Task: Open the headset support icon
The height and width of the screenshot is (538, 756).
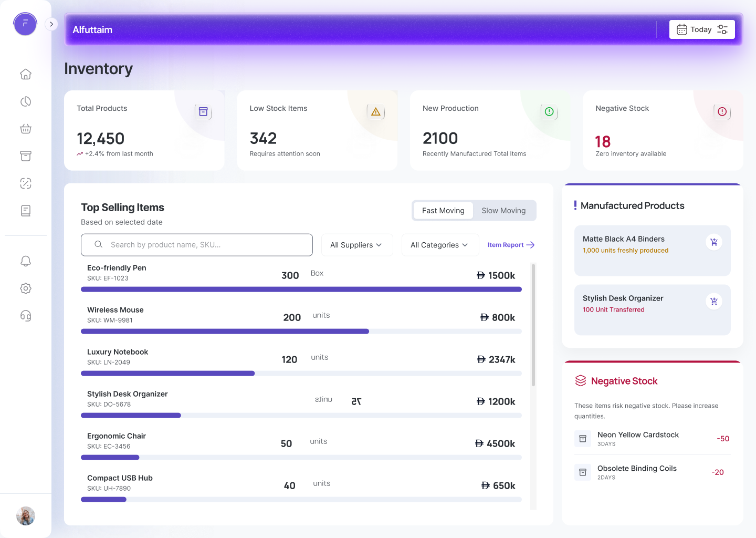Action: 26,316
